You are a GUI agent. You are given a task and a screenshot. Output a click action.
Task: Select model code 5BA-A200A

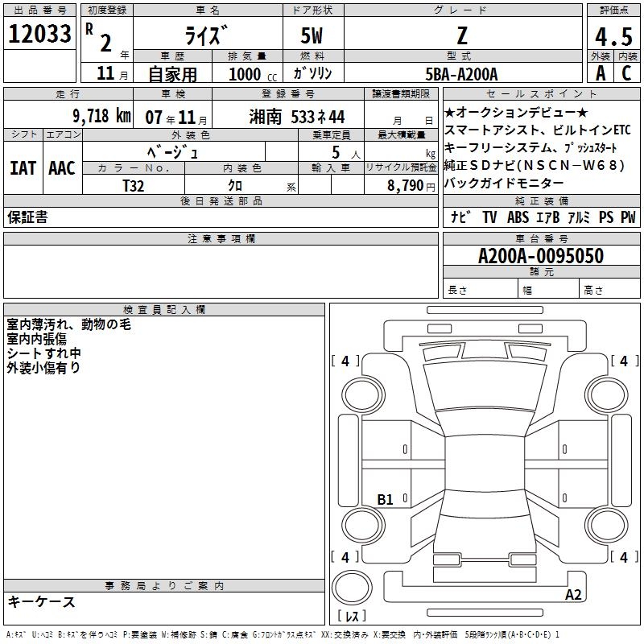coord(461,74)
